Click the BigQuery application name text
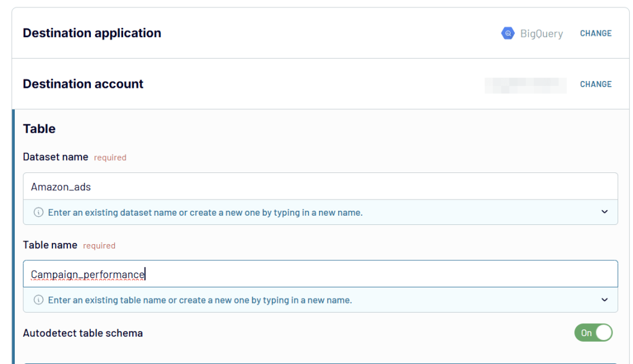 542,33
